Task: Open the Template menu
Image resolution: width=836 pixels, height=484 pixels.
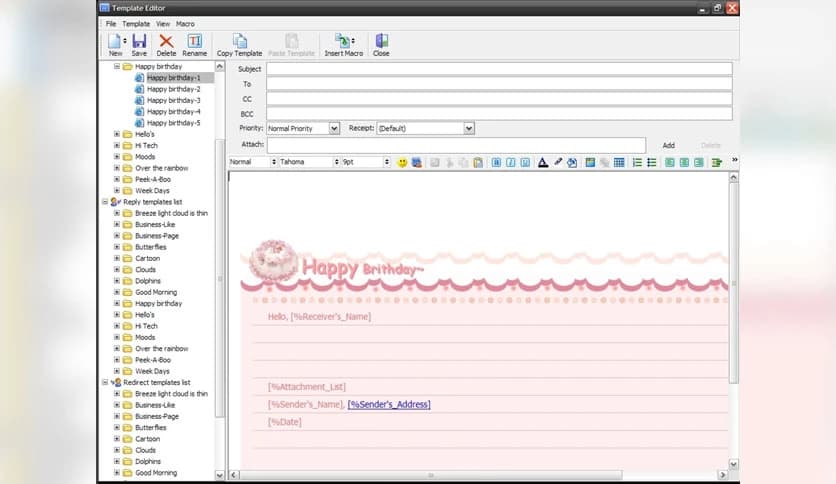Action: click(136, 24)
